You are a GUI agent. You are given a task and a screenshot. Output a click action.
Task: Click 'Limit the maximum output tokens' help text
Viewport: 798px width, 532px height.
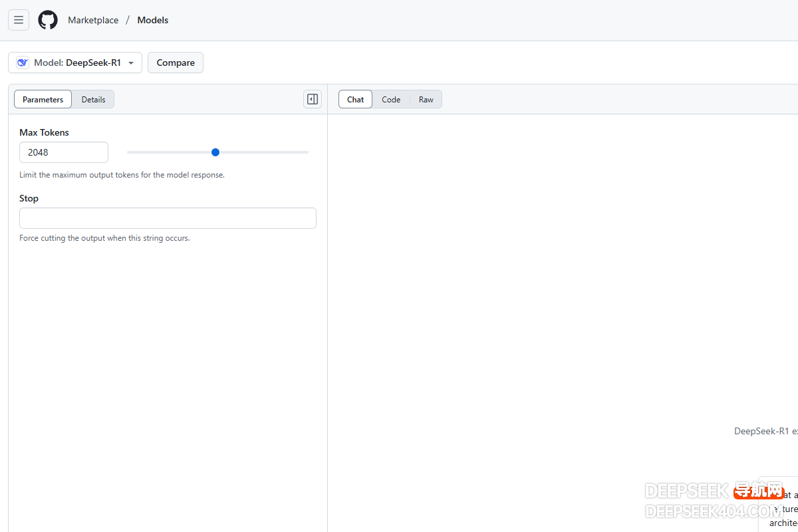tap(122, 175)
